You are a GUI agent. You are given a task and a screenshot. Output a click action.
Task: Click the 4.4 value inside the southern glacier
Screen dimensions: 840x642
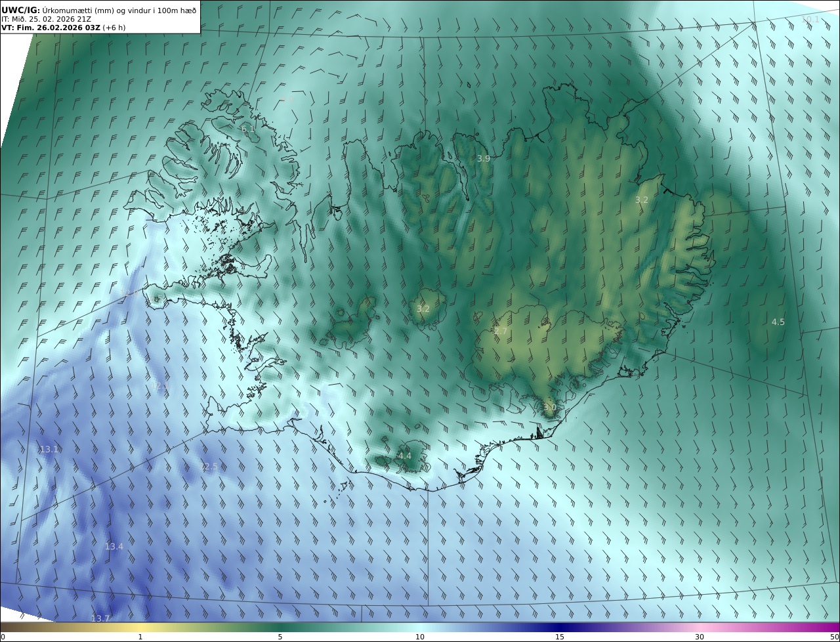pyautogui.click(x=405, y=456)
